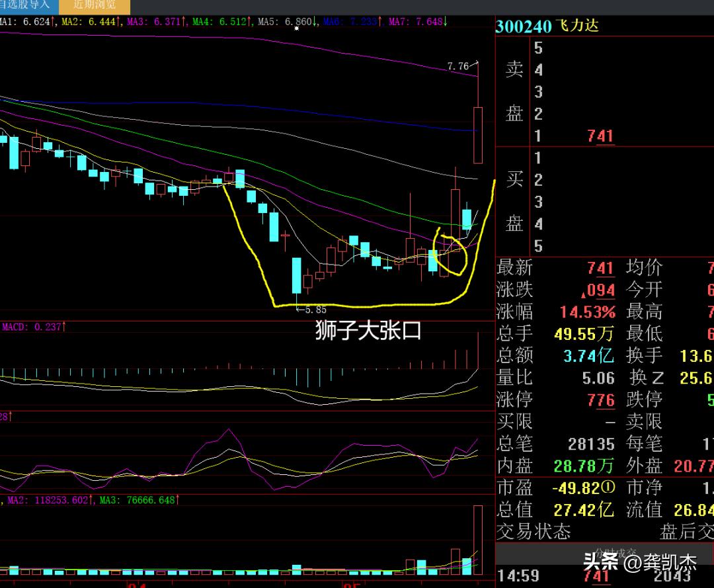
Task: Select the large cyan candlestick near 5.85 low
Action: [x=296, y=276]
